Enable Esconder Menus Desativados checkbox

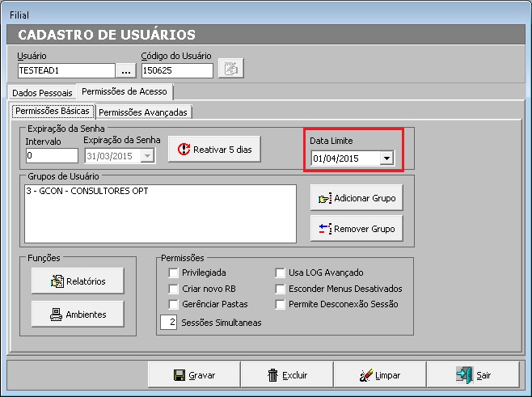click(x=281, y=289)
